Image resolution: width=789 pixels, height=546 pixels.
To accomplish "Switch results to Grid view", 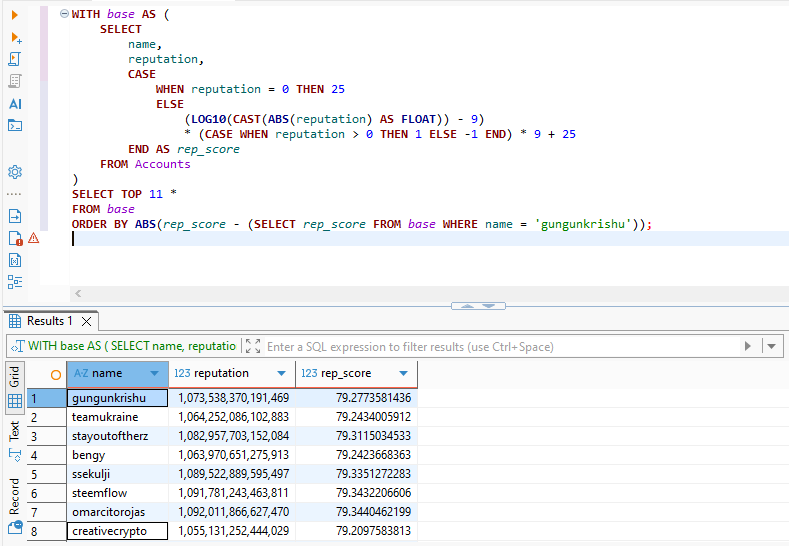I will tap(15, 388).
